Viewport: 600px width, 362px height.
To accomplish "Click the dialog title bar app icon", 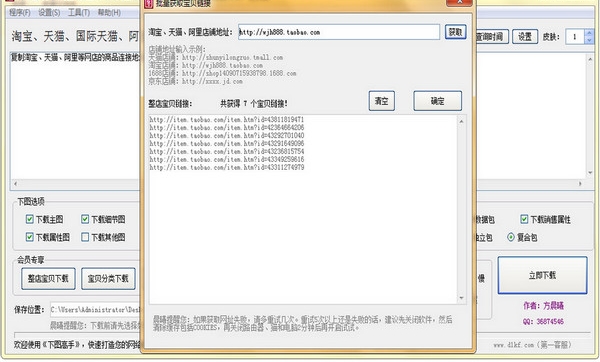I will coord(149,4).
